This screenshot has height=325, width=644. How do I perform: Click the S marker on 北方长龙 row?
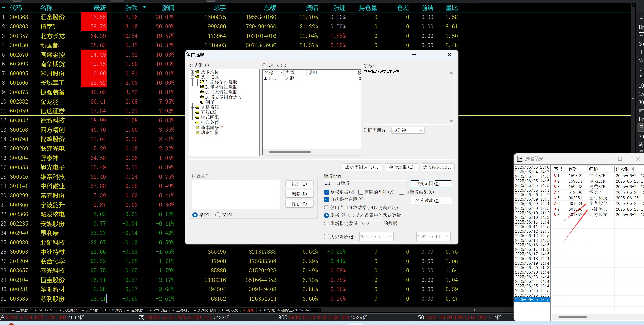pos(555,215)
